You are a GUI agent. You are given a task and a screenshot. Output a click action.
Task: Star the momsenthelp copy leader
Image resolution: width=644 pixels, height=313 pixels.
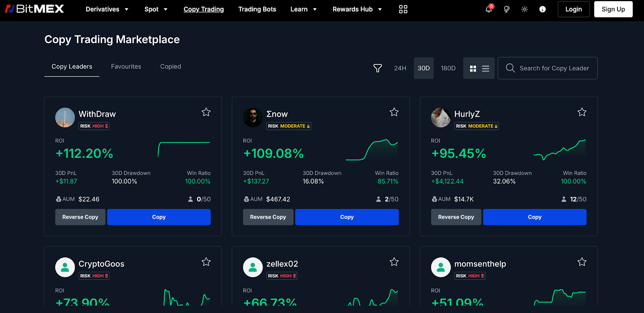coord(582,262)
